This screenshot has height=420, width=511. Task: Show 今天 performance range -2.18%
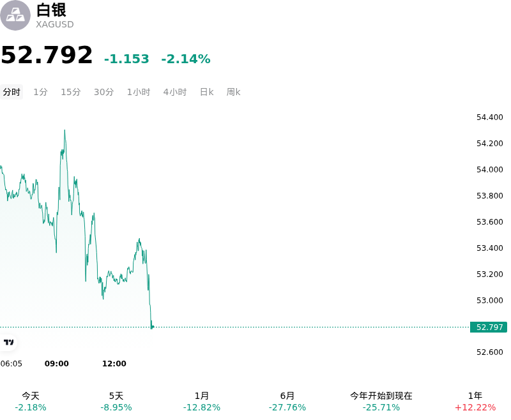click(x=31, y=401)
